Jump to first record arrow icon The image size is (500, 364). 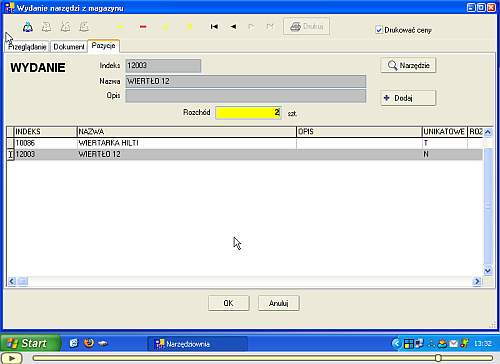(x=214, y=26)
